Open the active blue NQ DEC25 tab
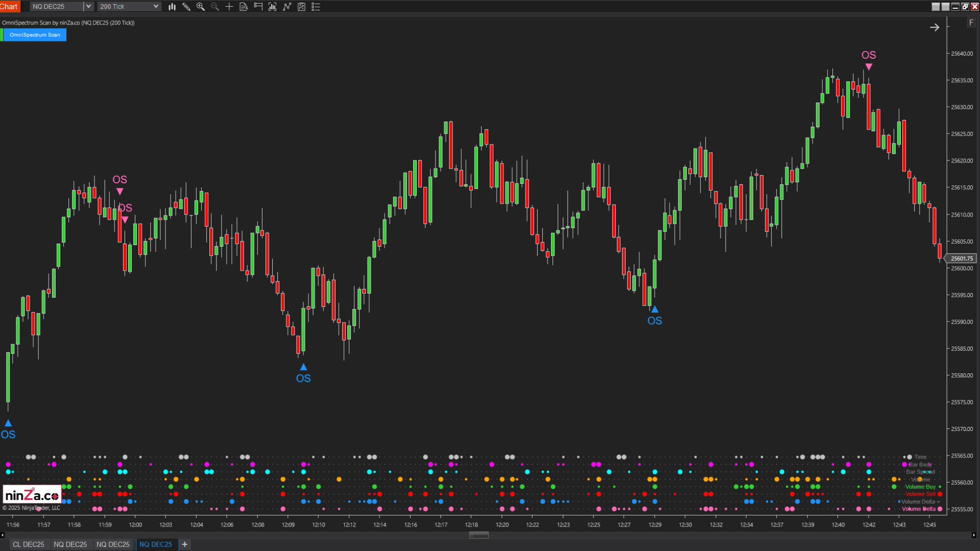This screenshot has width=980, height=551. coord(156,544)
